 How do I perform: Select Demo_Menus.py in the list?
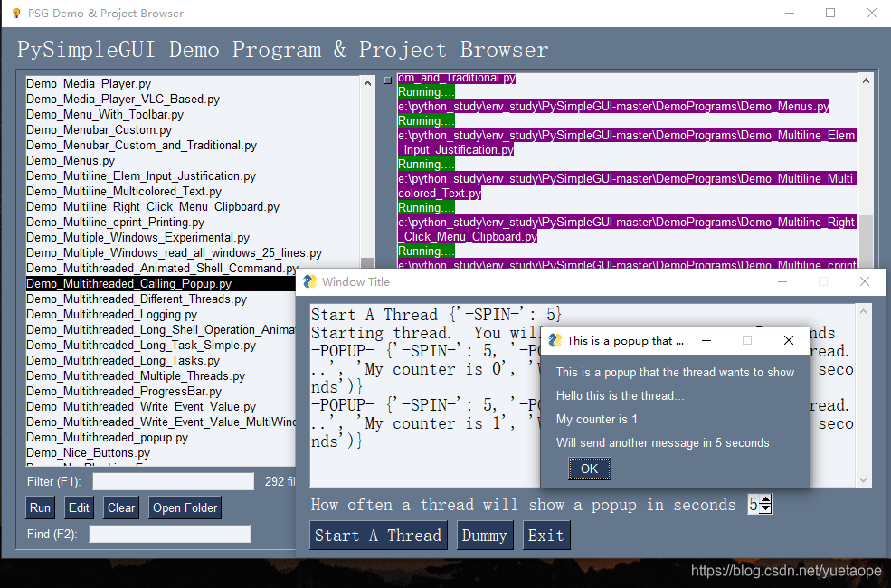[71, 160]
